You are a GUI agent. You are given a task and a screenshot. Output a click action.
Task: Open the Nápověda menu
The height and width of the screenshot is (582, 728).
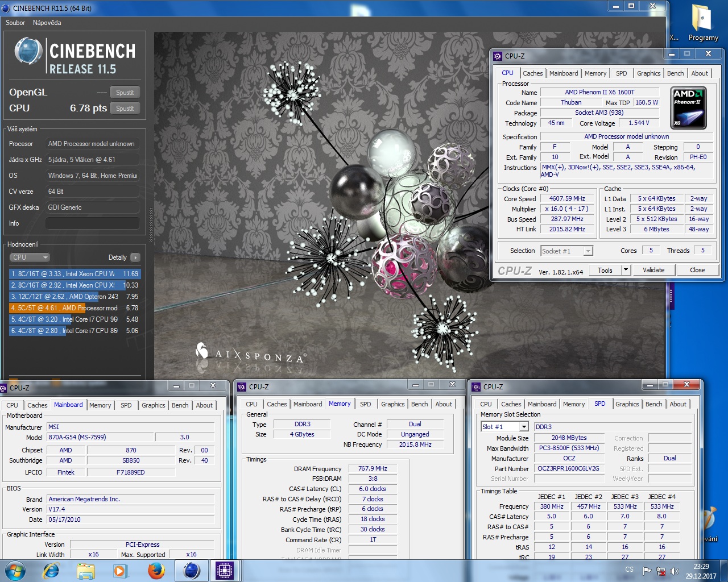pyautogui.click(x=47, y=23)
